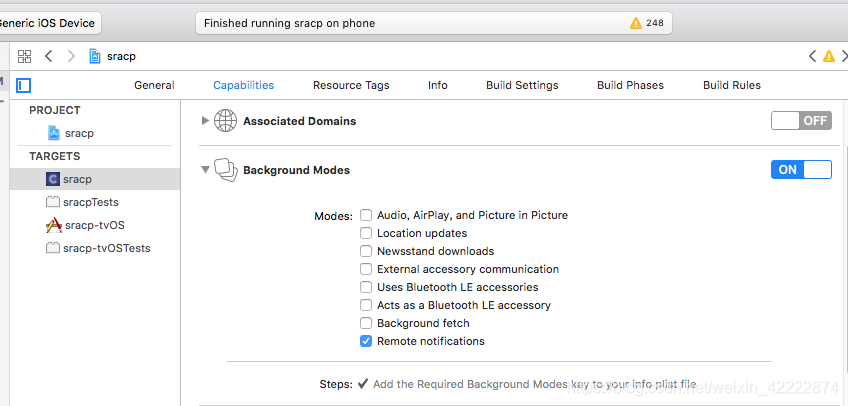Click the 248 warnings count
The width and height of the screenshot is (848, 406).
[654, 23]
